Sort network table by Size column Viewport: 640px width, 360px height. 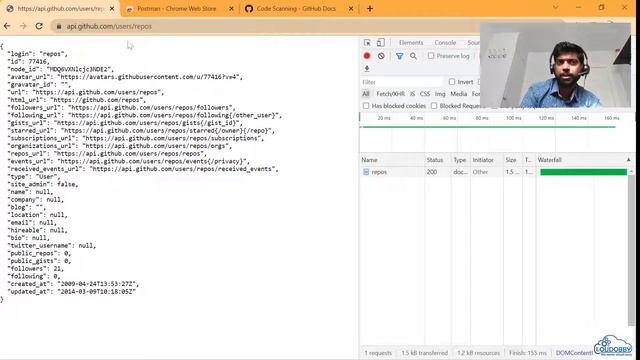513,160
